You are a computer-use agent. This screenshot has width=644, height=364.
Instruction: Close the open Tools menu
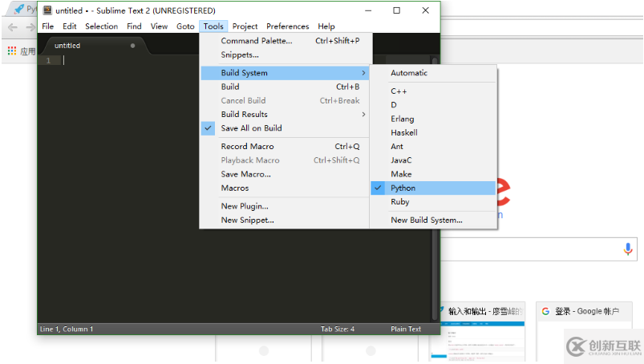pos(213,26)
